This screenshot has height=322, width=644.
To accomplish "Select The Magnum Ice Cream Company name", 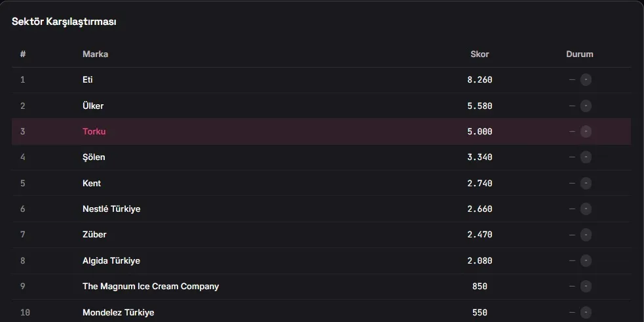I will point(151,286).
